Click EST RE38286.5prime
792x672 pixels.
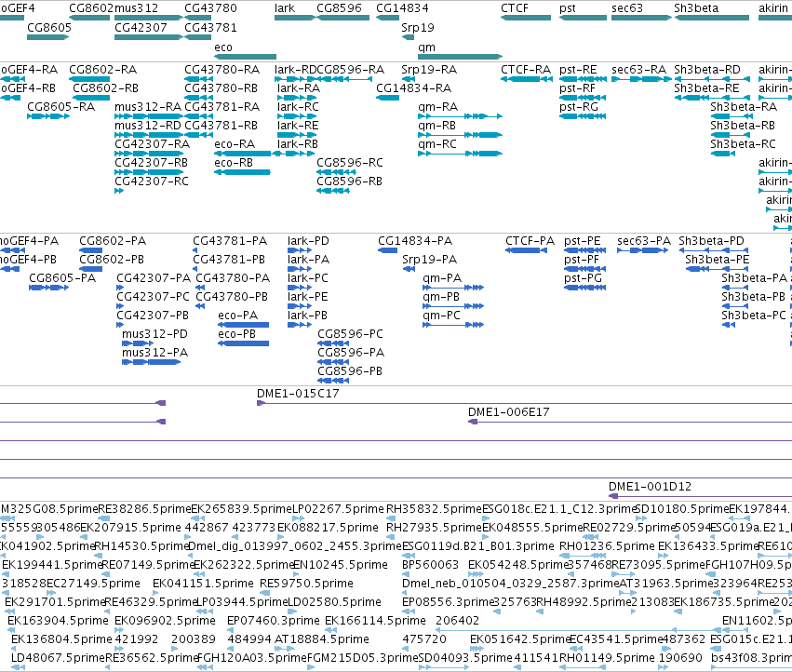pyautogui.click(x=103, y=518)
